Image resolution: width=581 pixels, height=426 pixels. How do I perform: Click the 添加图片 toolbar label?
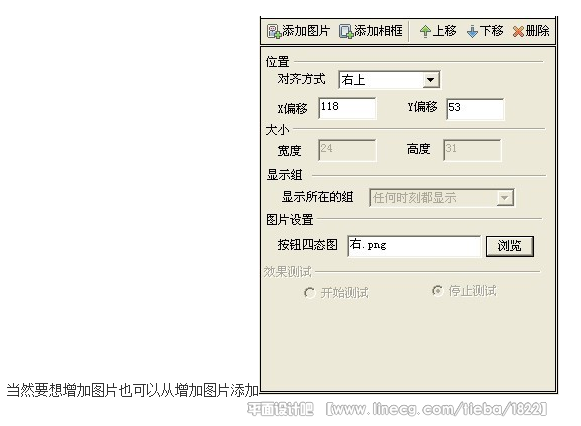click(306, 31)
